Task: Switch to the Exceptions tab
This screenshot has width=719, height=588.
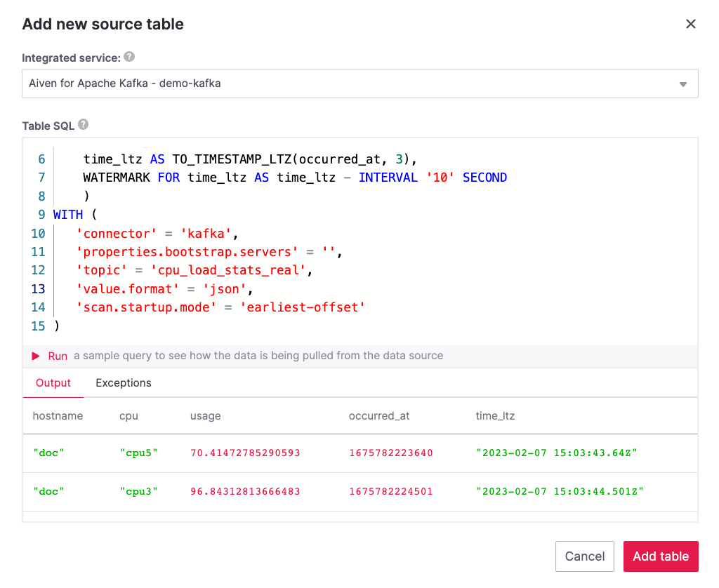Action: [123, 382]
